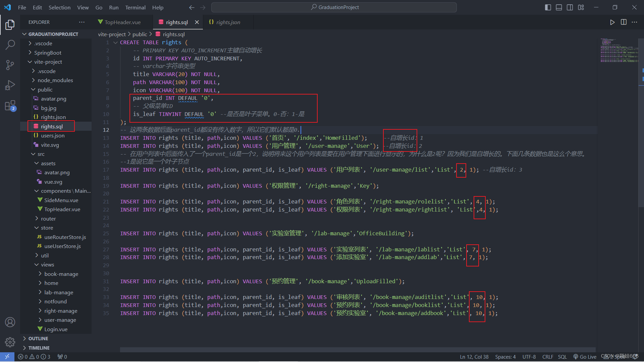
Task: Toggle the primary side bar layout button
Action: click(x=548, y=7)
